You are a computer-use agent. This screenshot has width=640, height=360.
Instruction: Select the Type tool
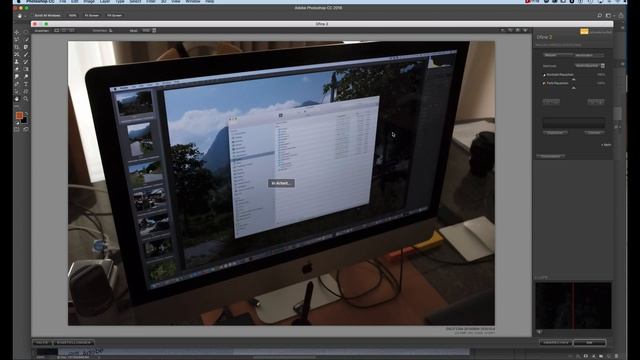[x=26, y=84]
